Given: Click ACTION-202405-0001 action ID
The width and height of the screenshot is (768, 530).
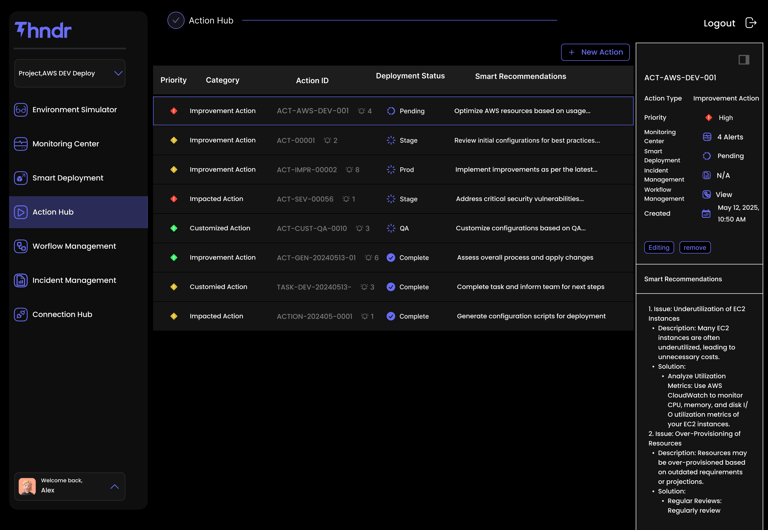Looking at the screenshot, I should coord(314,316).
